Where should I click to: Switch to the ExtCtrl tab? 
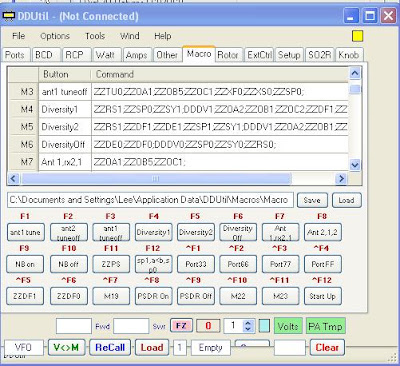tap(259, 55)
